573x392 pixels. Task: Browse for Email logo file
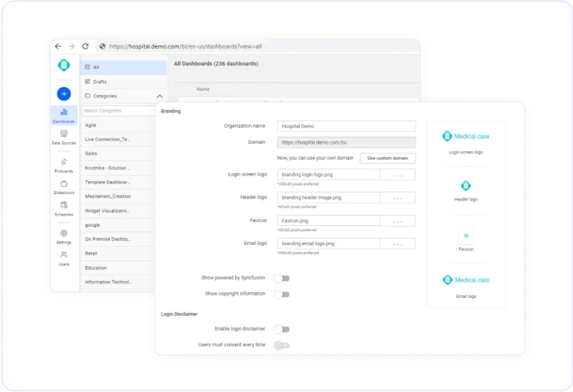[x=398, y=244]
